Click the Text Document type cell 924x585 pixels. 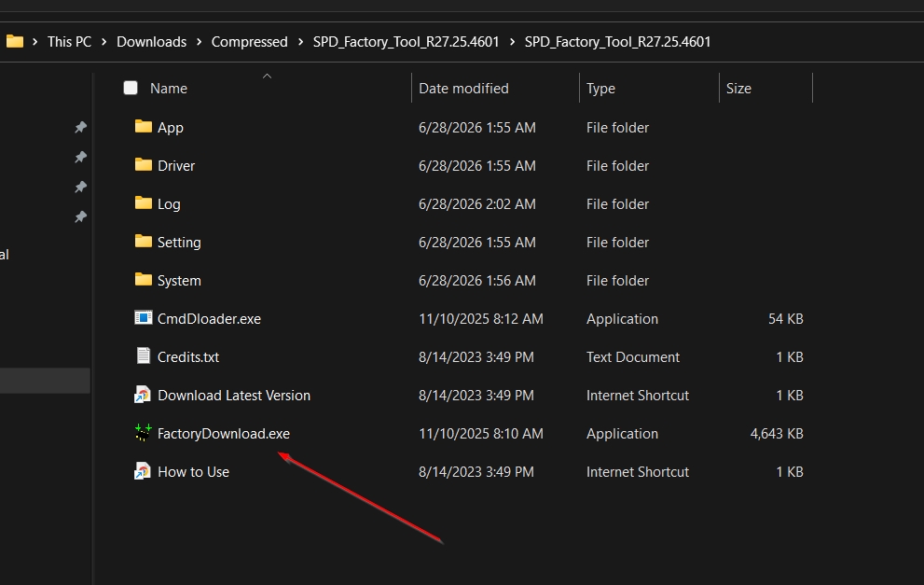(x=633, y=357)
